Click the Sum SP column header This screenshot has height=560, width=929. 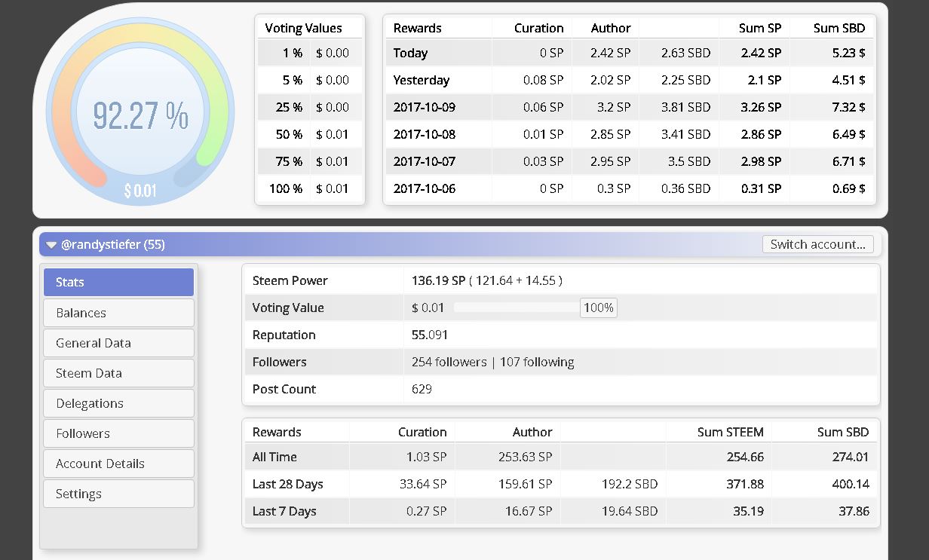[760, 28]
